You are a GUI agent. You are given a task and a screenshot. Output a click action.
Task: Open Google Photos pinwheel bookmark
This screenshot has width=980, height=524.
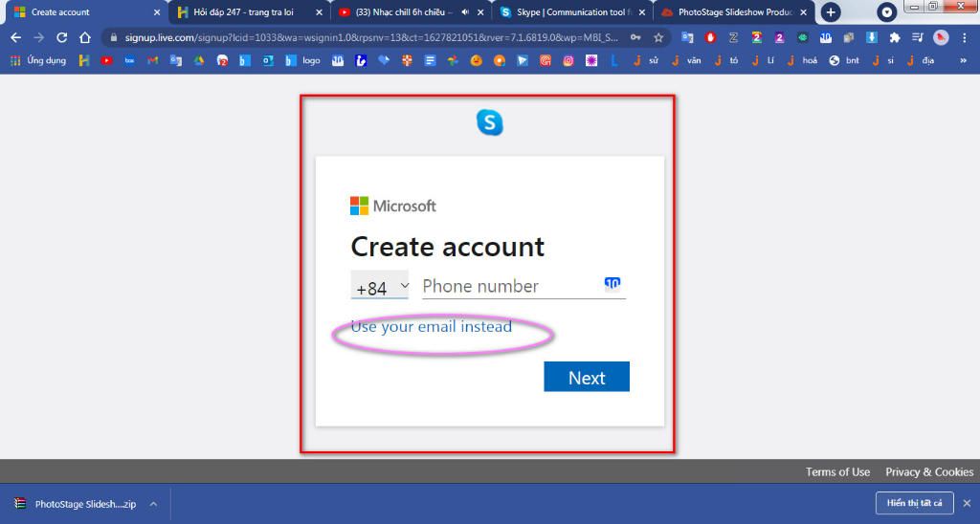453,60
